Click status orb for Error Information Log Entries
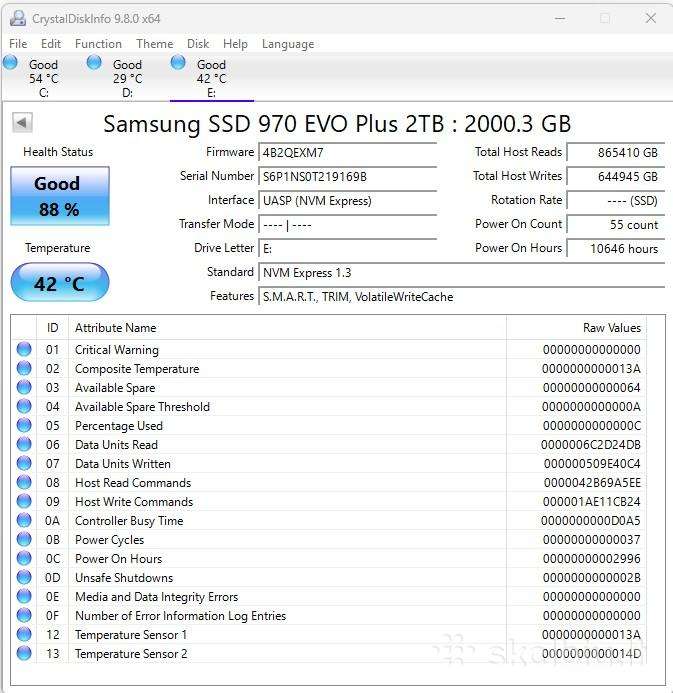 point(24,615)
